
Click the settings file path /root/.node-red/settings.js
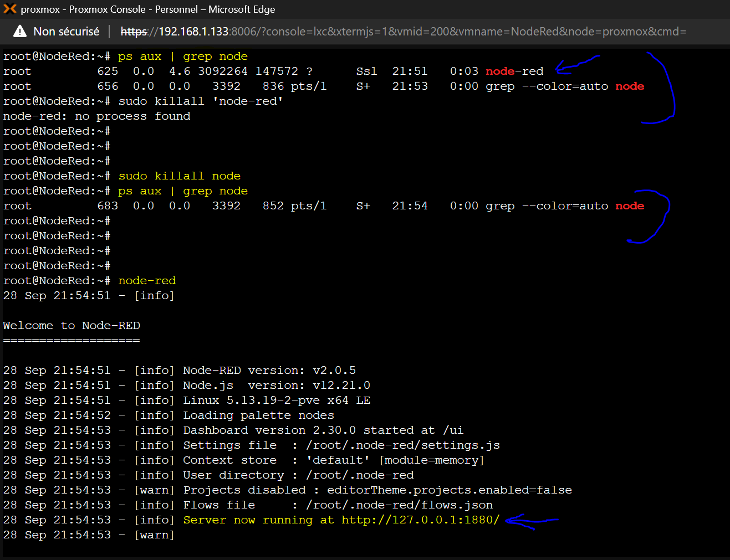(x=403, y=445)
